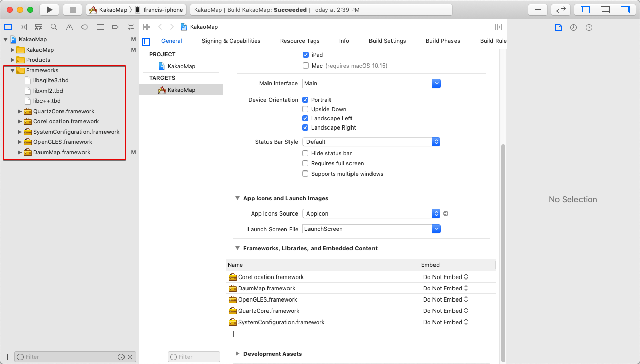The image size is (640, 364).
Task: Choose francis-iphone run destination
Action: 159,10
